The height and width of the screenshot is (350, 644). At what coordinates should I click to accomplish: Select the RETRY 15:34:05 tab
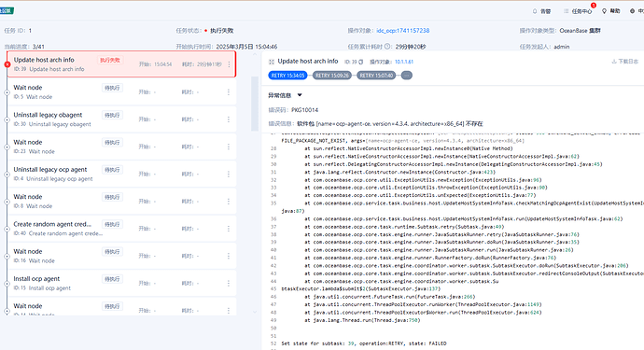click(287, 76)
